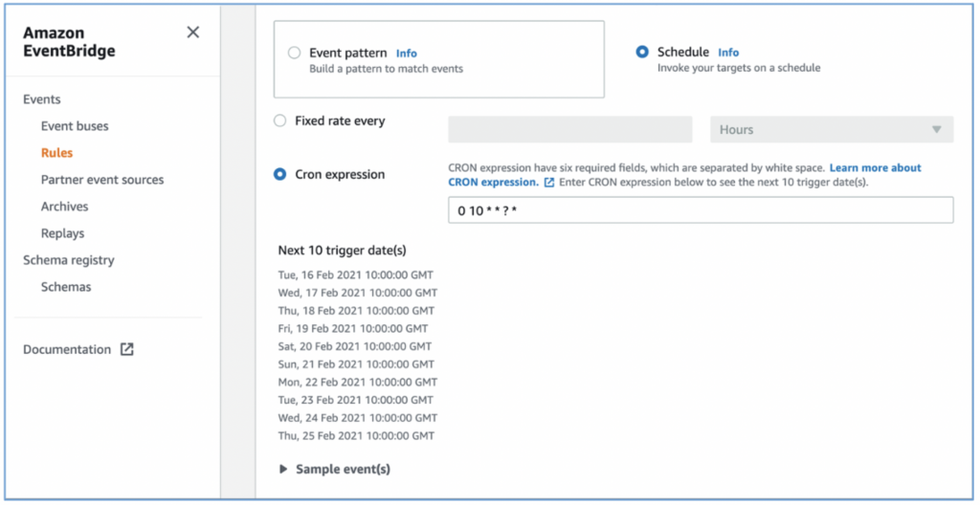
Task: Click the Events section heading
Action: click(x=42, y=99)
